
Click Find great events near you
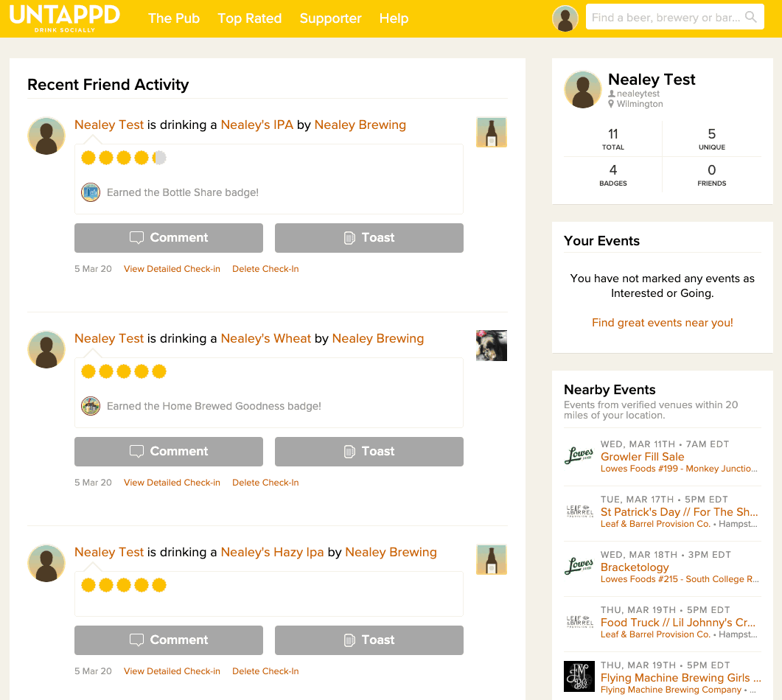point(663,323)
